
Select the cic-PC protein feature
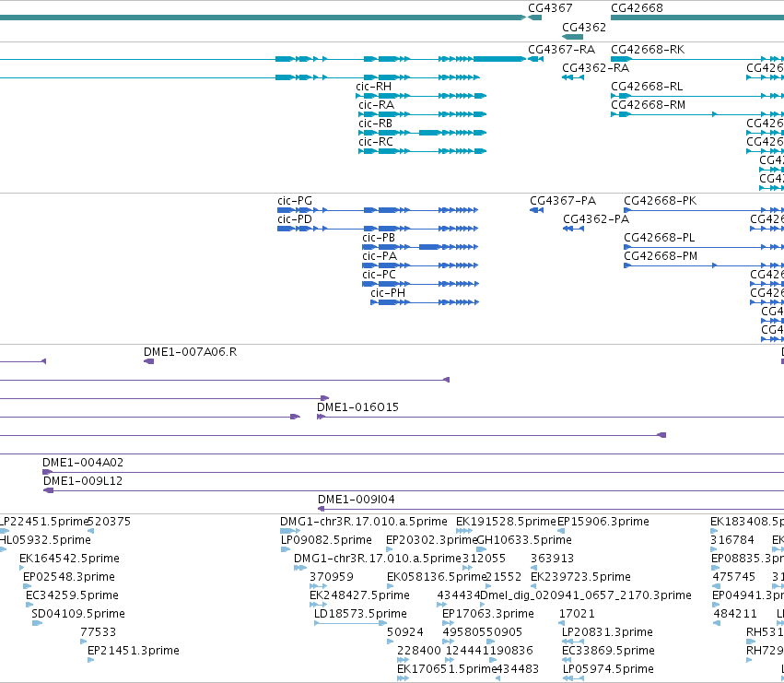(420, 284)
